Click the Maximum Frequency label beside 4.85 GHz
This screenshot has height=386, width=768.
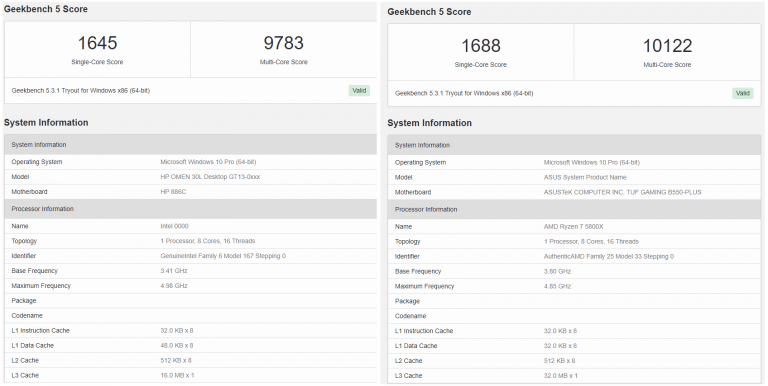425,286
